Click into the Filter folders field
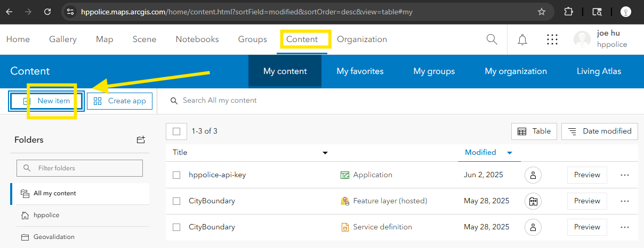 (80, 168)
